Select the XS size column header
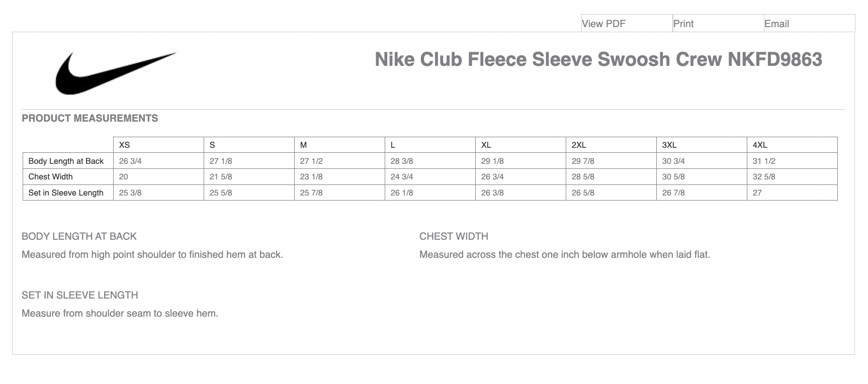The width and height of the screenshot is (868, 384). 124,145
